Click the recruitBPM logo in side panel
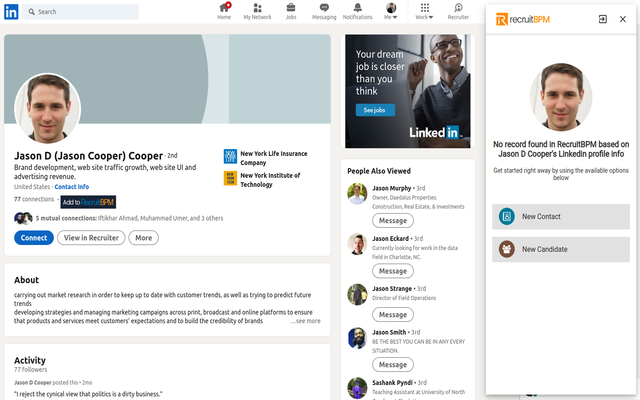The image size is (640, 400). [x=523, y=19]
